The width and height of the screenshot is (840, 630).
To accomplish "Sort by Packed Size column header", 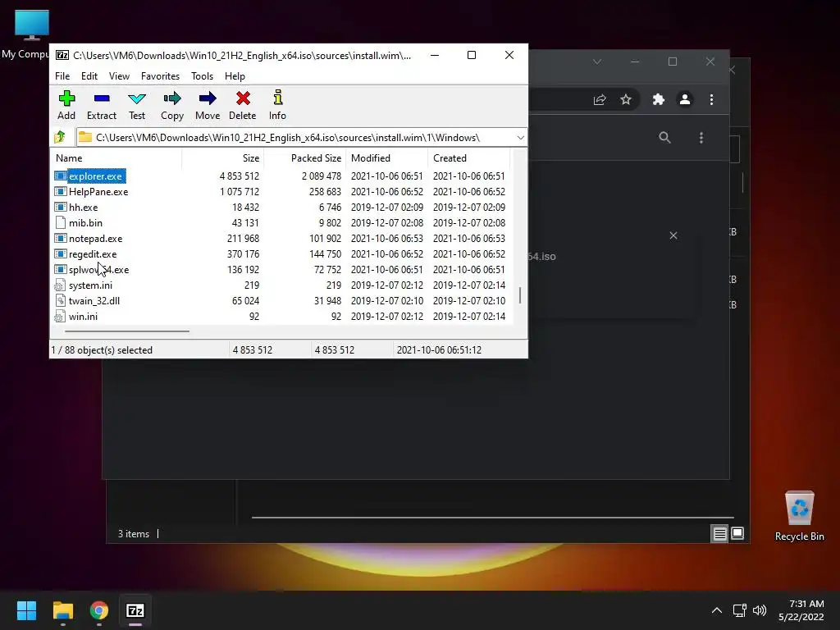I will pyautogui.click(x=305, y=158).
